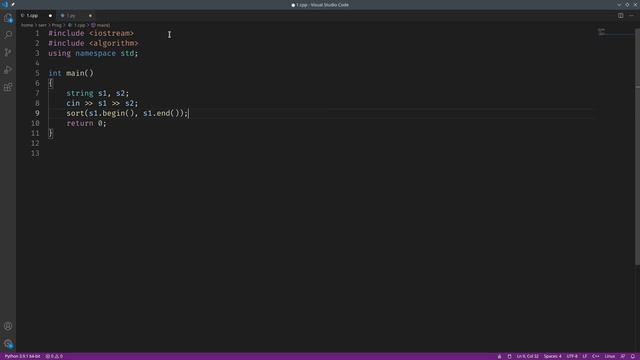Image resolution: width=640 pixels, height=360 pixels.
Task: Click on 'string s1, s2;' line
Action: coord(98,93)
